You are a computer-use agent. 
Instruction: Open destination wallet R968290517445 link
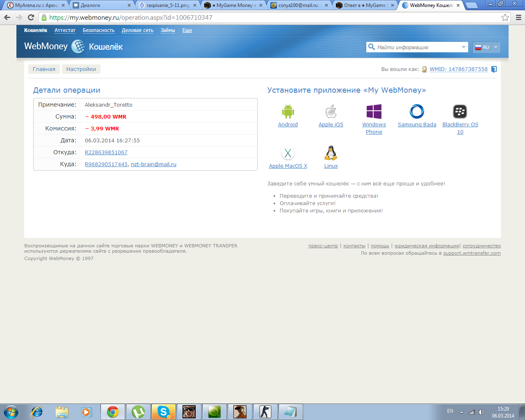pos(106,164)
